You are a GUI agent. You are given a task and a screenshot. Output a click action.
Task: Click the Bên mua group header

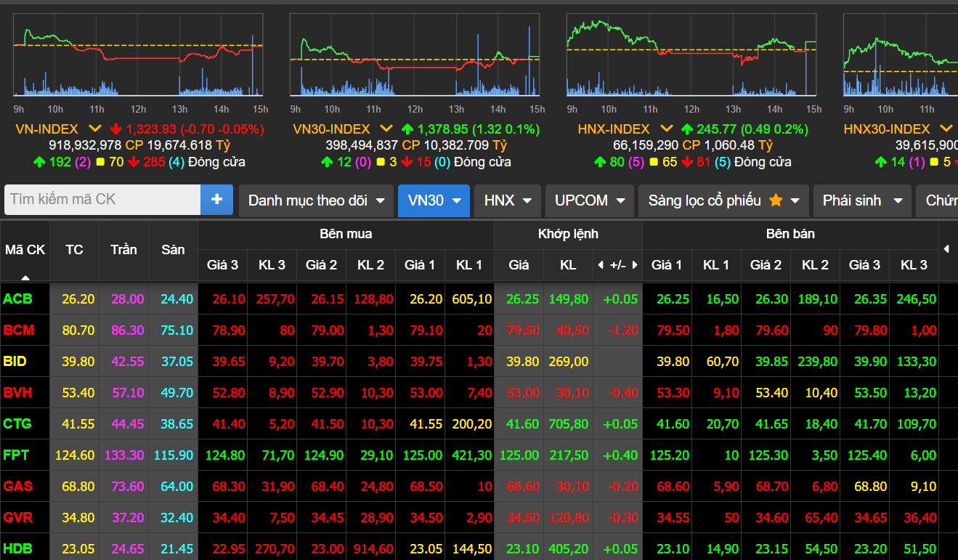(346, 234)
